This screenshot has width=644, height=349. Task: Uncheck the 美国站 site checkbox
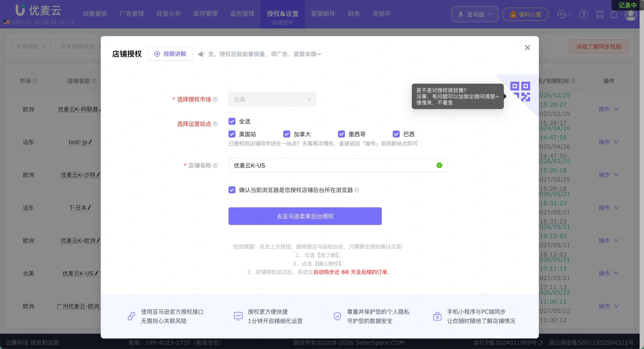[232, 134]
